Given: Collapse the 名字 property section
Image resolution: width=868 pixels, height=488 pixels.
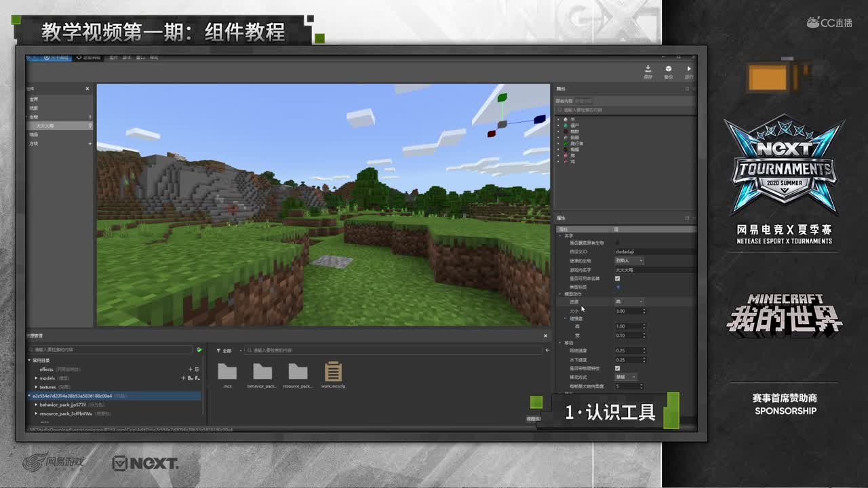Looking at the screenshot, I should (560, 235).
